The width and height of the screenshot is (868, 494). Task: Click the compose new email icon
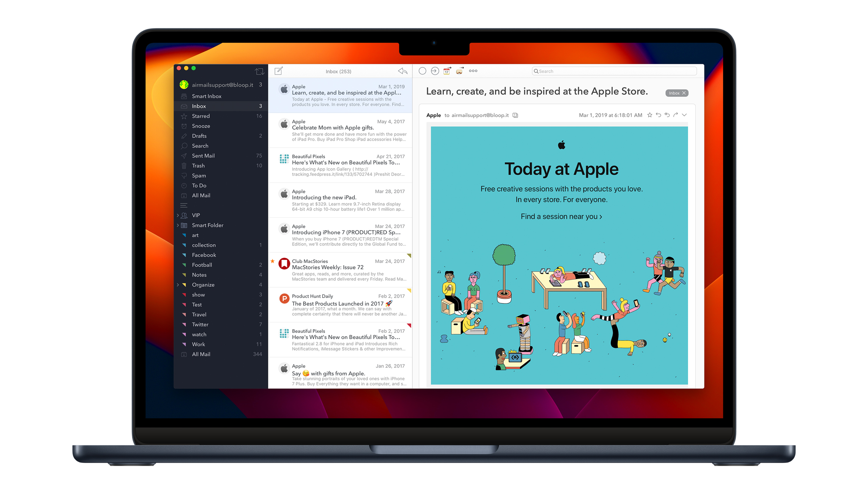tap(280, 71)
